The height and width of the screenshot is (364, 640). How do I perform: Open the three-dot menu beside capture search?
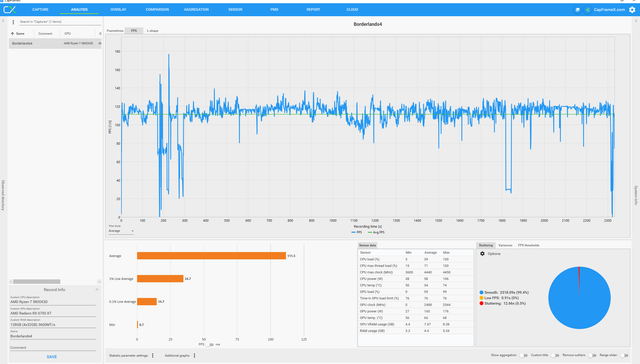click(13, 22)
